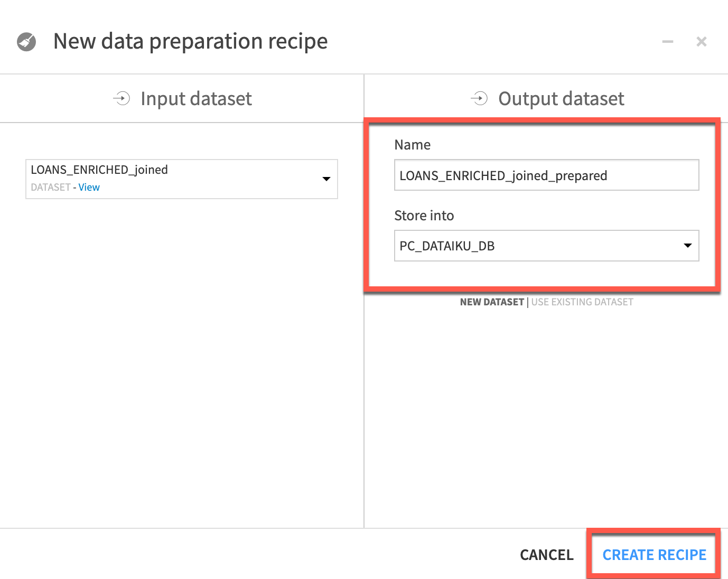
Task: Close the new recipe dialog
Action: click(x=702, y=42)
